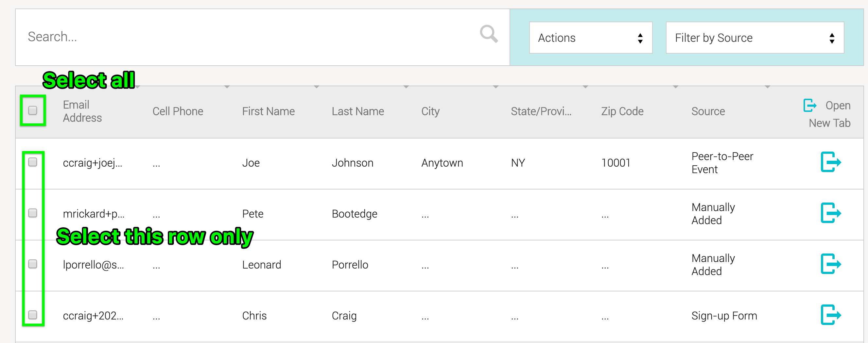The width and height of the screenshot is (868, 343).
Task: Open Chris Craig's record in new tab
Action: (x=831, y=315)
